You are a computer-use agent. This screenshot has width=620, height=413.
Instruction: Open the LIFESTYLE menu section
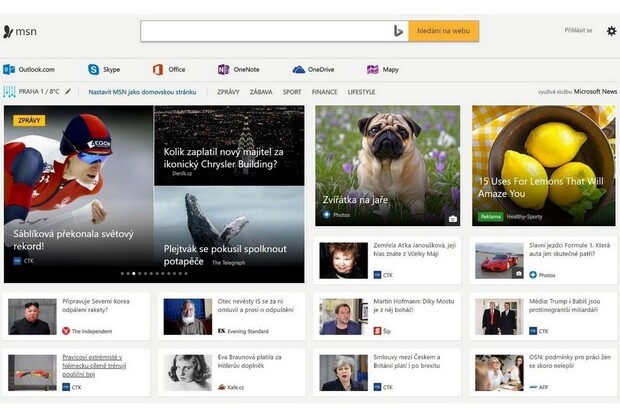361,92
